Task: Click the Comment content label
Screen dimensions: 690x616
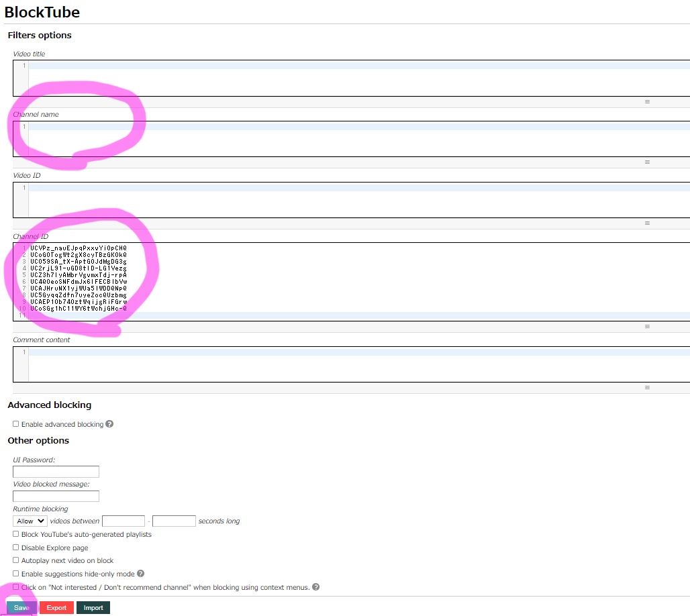Action: [x=42, y=340]
